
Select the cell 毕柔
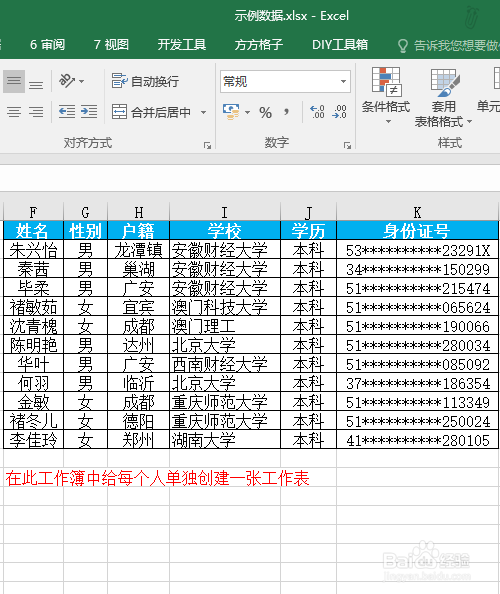33,288
